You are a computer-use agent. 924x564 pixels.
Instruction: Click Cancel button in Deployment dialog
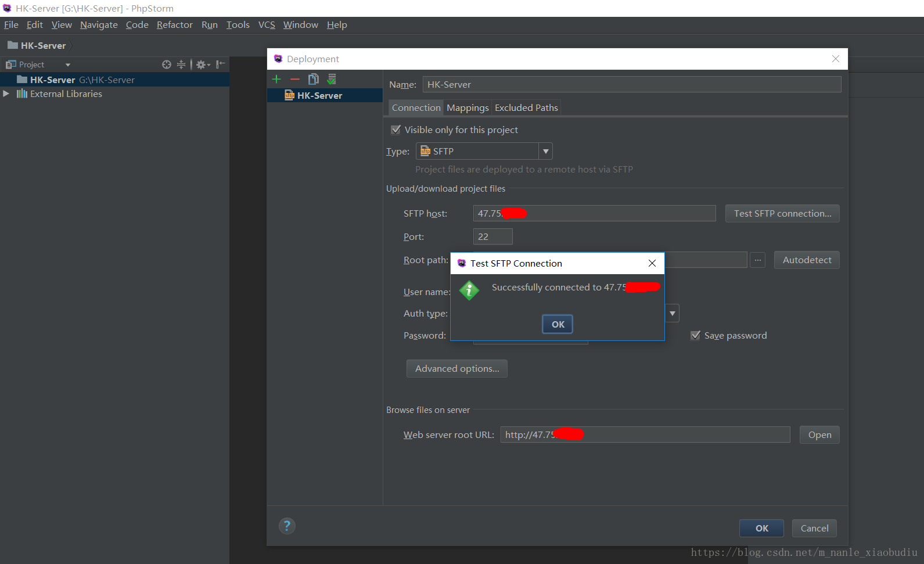click(x=814, y=528)
